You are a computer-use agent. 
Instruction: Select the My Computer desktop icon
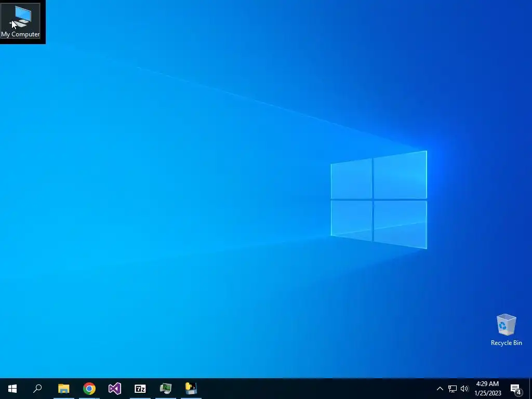20,21
